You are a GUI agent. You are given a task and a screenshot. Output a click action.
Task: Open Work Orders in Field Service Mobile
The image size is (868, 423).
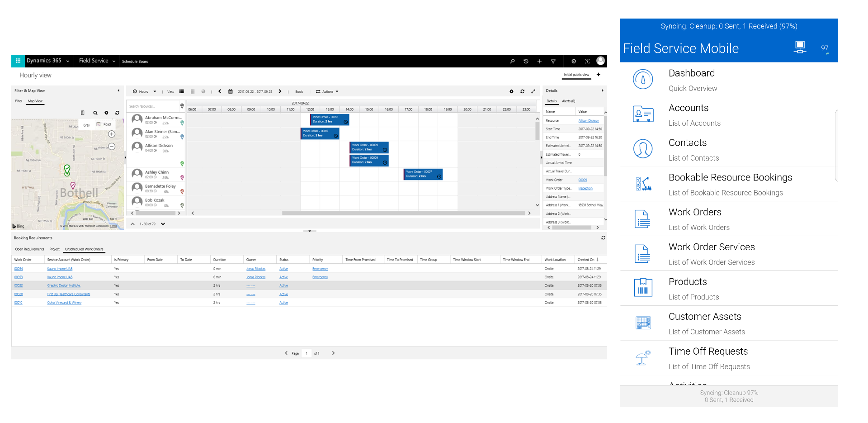pos(729,219)
